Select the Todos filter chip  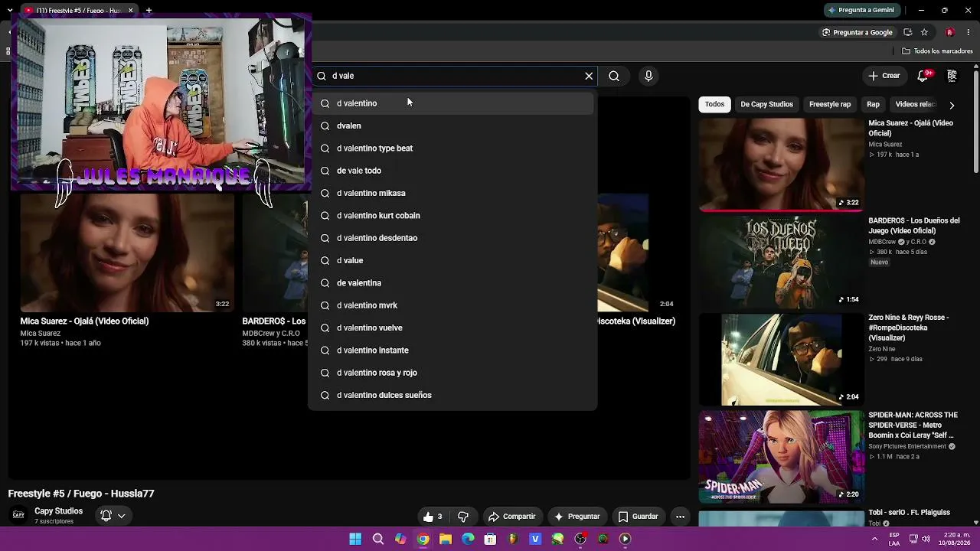click(x=714, y=104)
